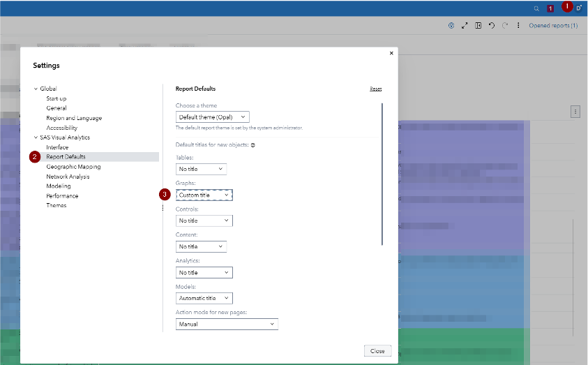Viewport: 588px width, 365px height.
Task: Reset the Report Defaults settings
Action: point(375,89)
